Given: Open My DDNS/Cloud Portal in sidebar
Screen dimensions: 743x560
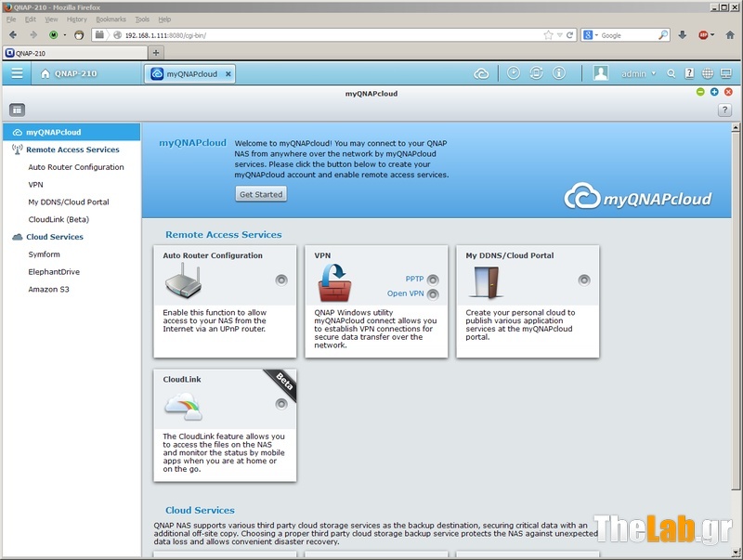Looking at the screenshot, I should pos(69,202).
